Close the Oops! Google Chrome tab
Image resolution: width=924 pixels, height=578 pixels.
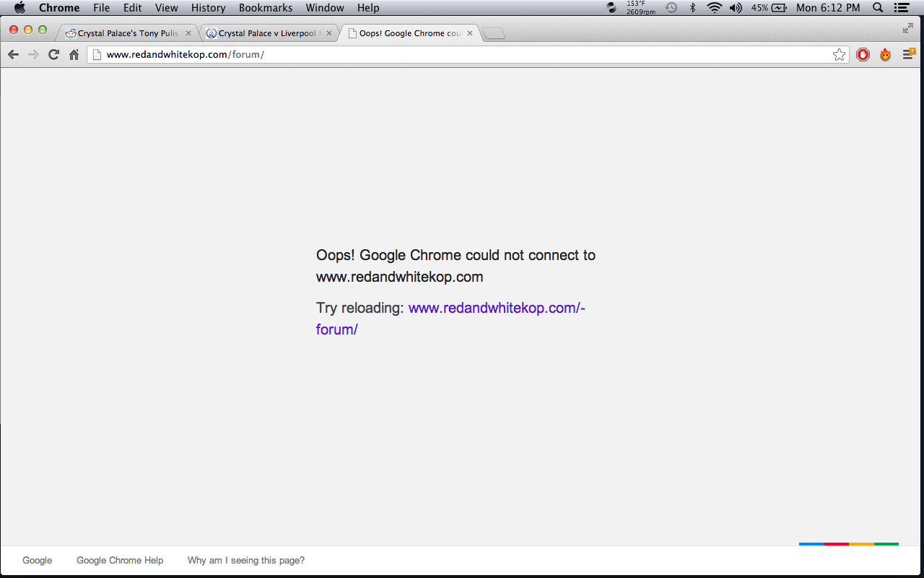(x=470, y=33)
